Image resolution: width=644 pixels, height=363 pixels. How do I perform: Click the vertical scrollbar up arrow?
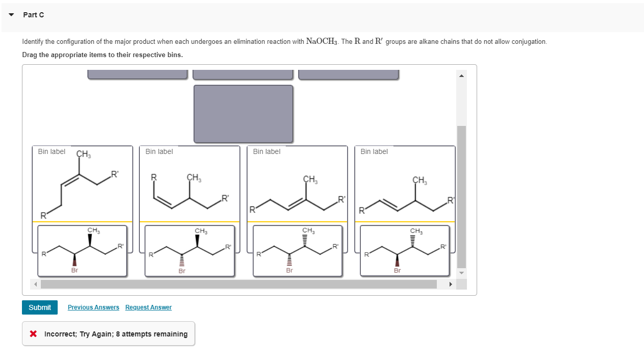[x=461, y=76]
